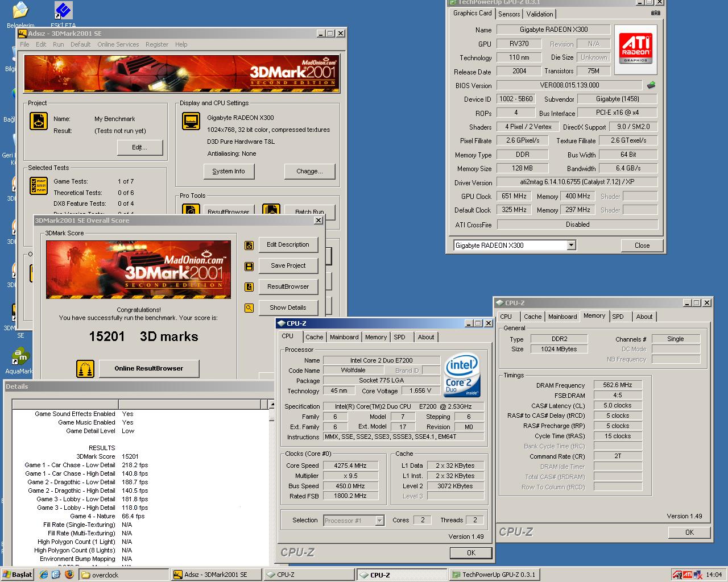
Task: Click the floppy icon beside Save Project
Action: click(x=249, y=266)
